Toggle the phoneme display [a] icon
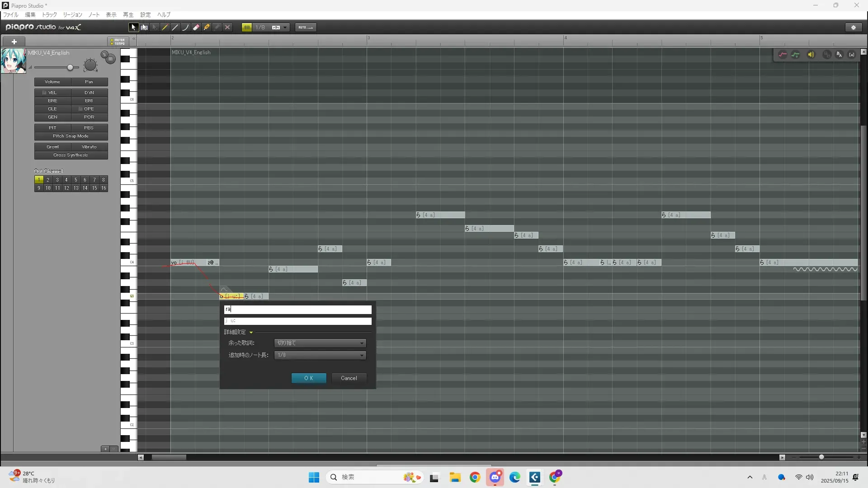868x488 pixels. 852,55
